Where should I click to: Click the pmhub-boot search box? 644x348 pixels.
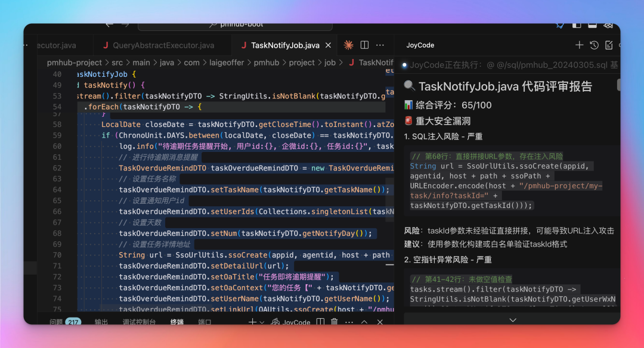[x=235, y=26]
